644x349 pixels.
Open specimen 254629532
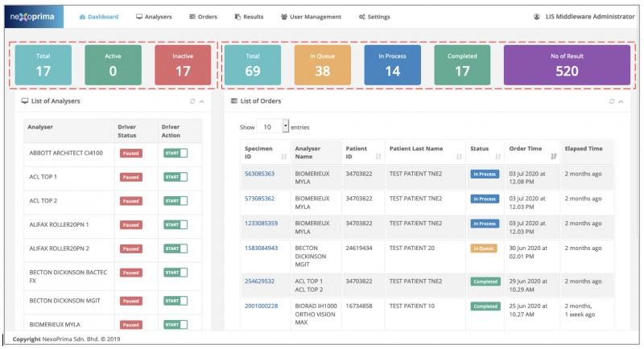click(259, 281)
